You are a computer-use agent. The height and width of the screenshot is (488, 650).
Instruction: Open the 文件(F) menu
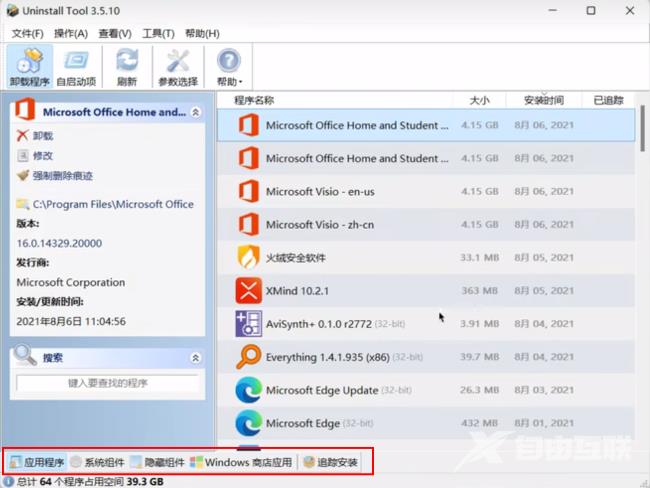point(27,34)
